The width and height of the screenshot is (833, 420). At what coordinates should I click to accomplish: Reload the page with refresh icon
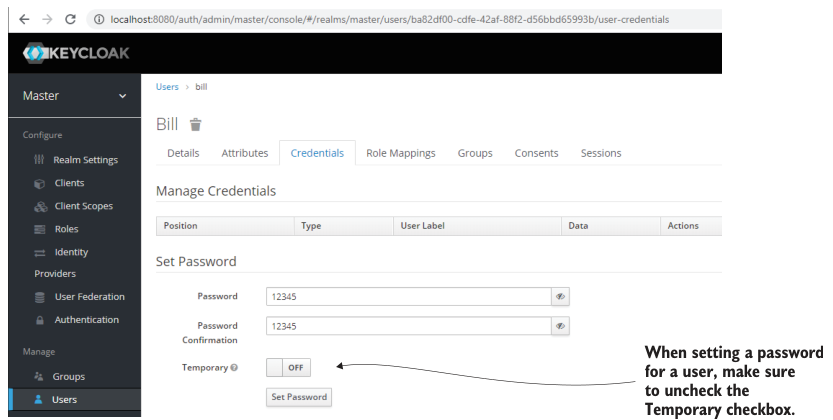[70, 19]
